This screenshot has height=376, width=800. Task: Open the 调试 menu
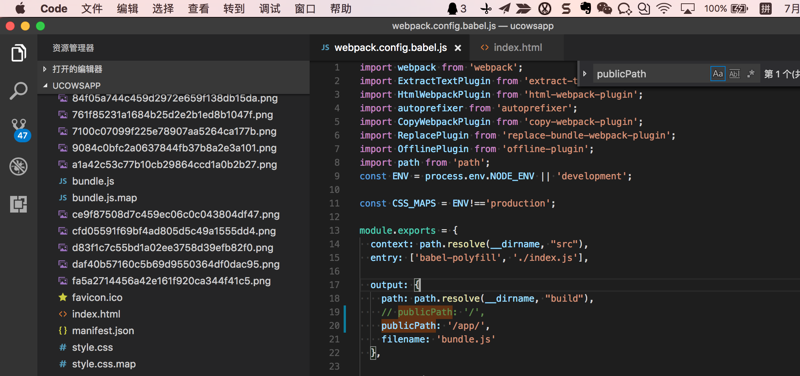(x=269, y=9)
